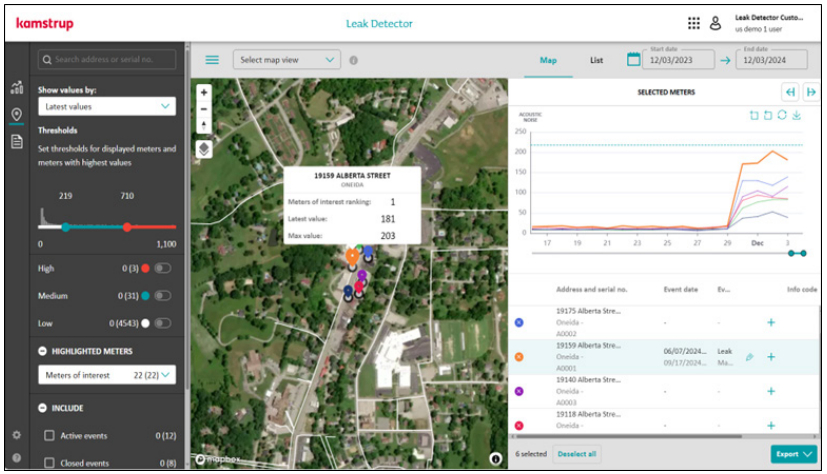Check the Closed events checkbox
Screen dimensions: 827x474
tap(49, 462)
